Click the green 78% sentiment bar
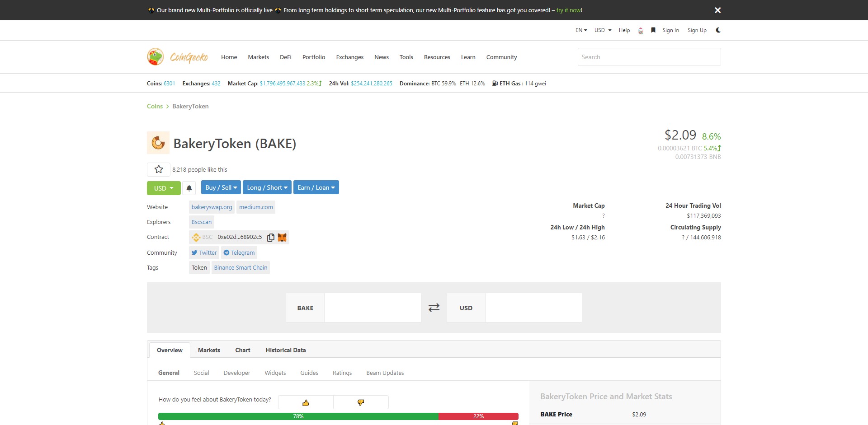This screenshot has width=868, height=425. click(x=298, y=416)
